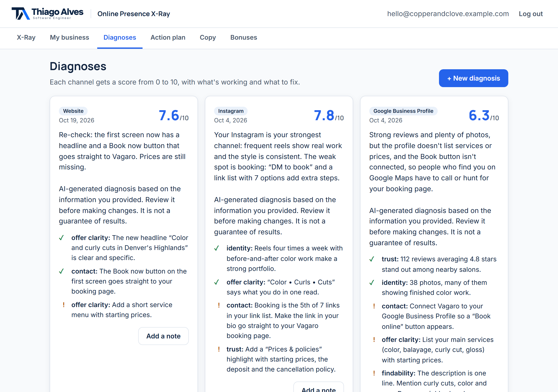The image size is (558, 392).
Task: Click the 'Each channel gets a score' subtitle
Action: click(x=175, y=82)
